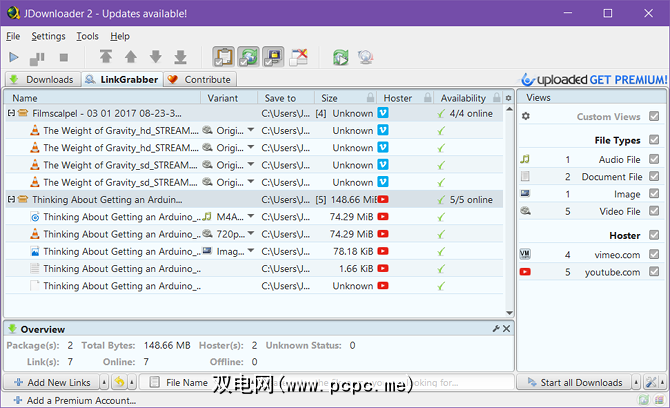
Task: Click the vimeo.com filter icon
Action: [525, 255]
